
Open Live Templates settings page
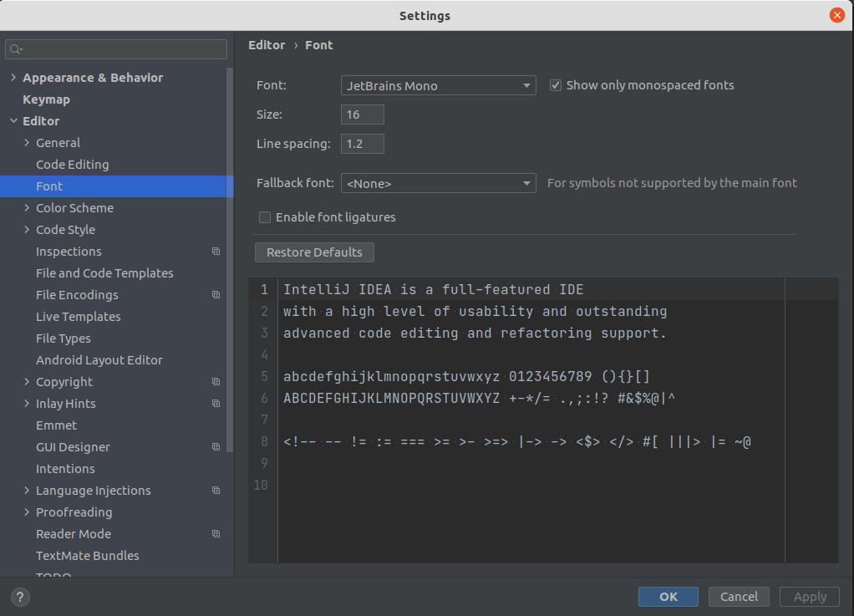point(78,317)
